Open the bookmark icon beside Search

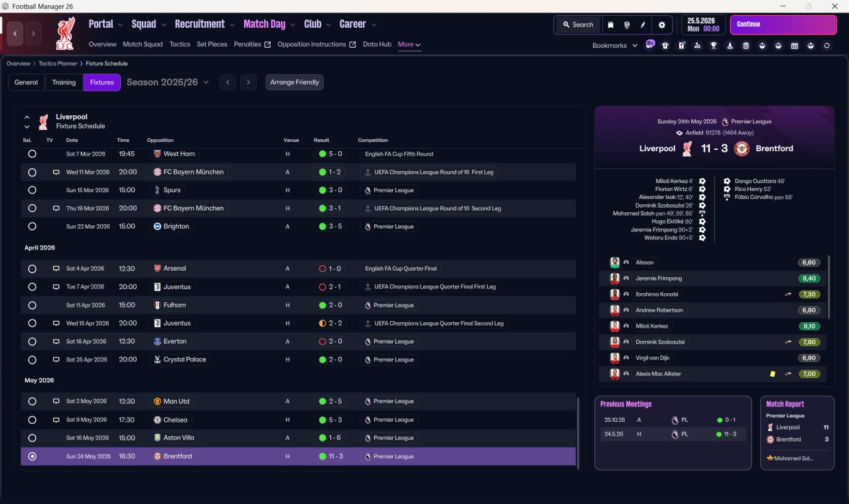tap(610, 25)
